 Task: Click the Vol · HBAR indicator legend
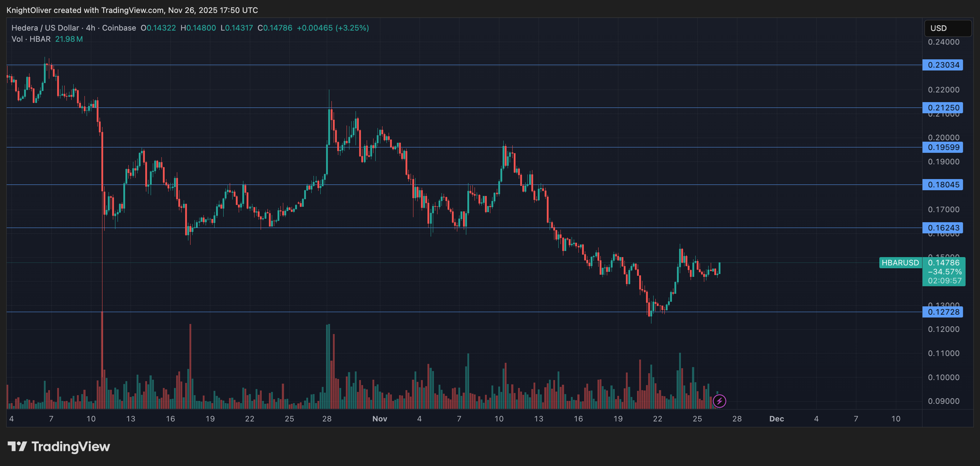point(31,39)
